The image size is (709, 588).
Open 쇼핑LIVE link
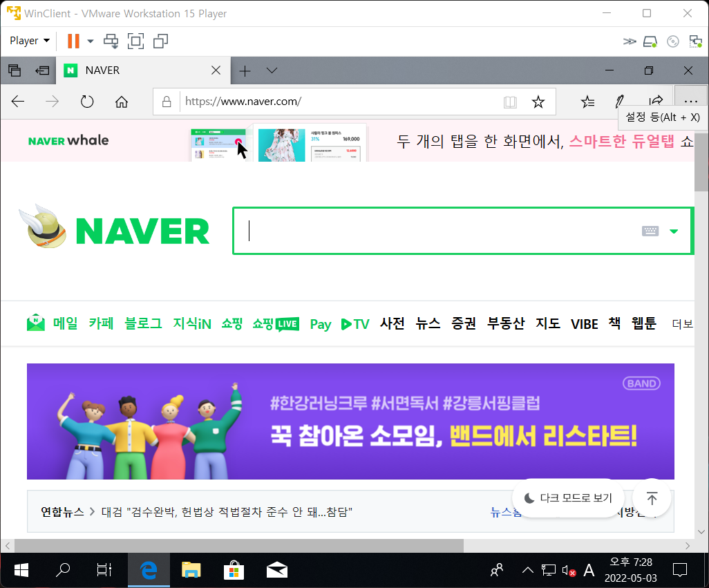(x=275, y=324)
